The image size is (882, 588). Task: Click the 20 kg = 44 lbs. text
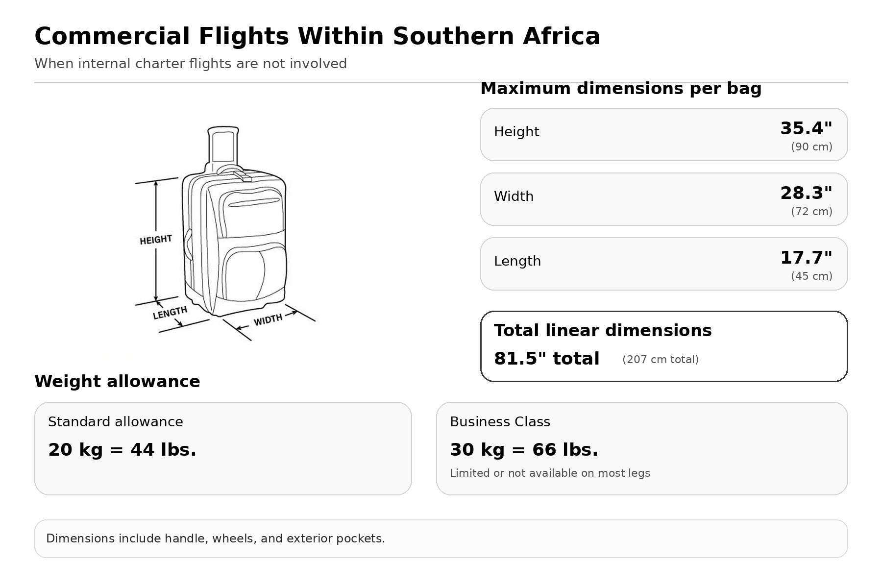coord(122,450)
